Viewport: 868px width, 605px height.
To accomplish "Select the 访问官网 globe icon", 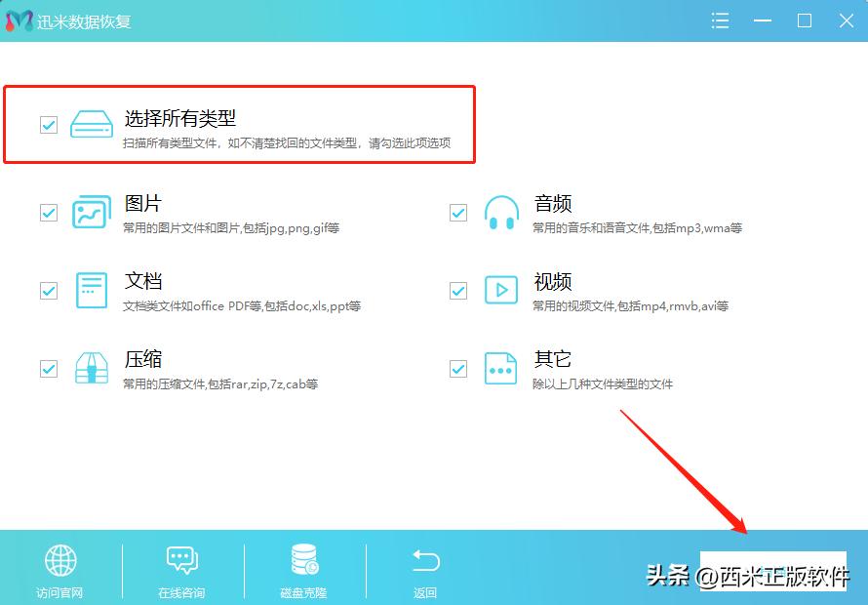I will tap(60, 559).
